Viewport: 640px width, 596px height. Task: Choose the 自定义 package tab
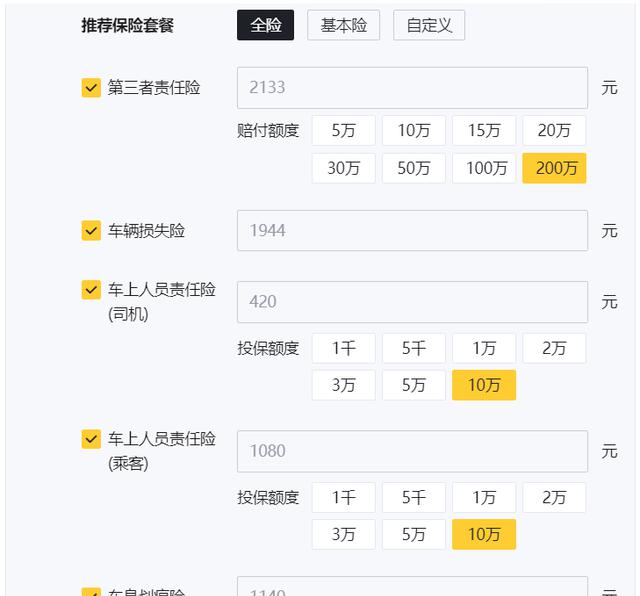[429, 25]
